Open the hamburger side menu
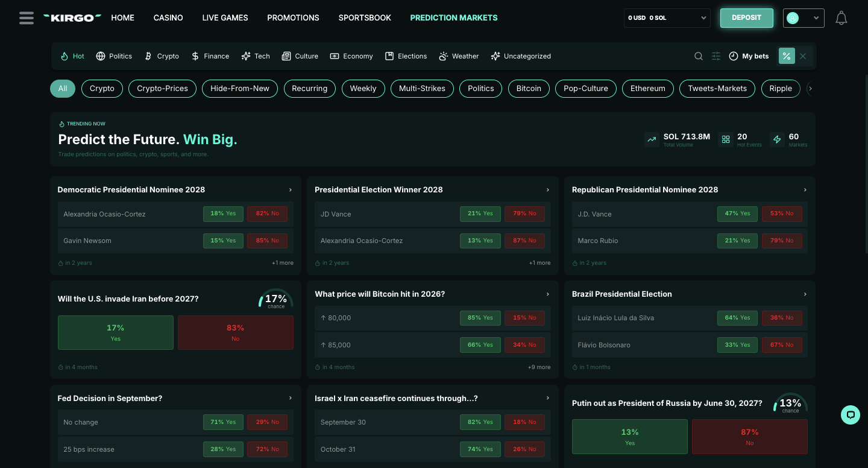This screenshot has height=468, width=868. pos(27,17)
